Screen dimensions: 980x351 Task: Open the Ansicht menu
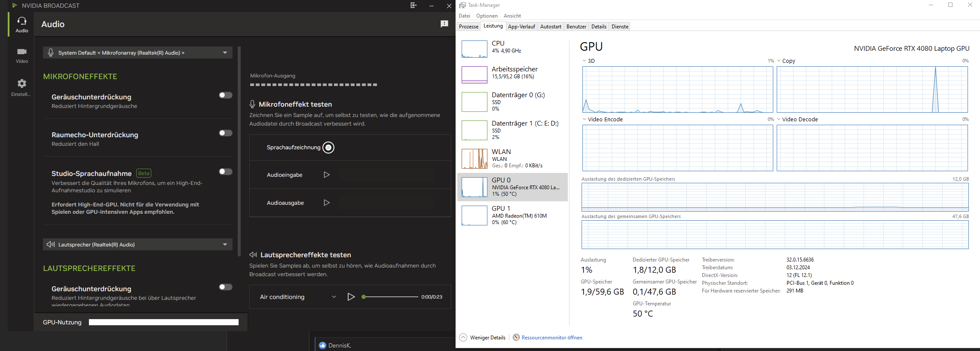coord(512,16)
